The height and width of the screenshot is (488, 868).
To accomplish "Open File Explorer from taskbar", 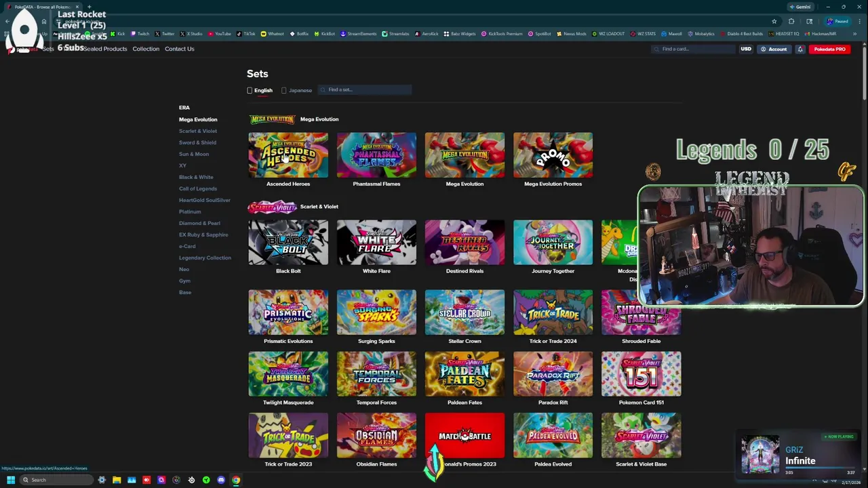I will 117,480.
